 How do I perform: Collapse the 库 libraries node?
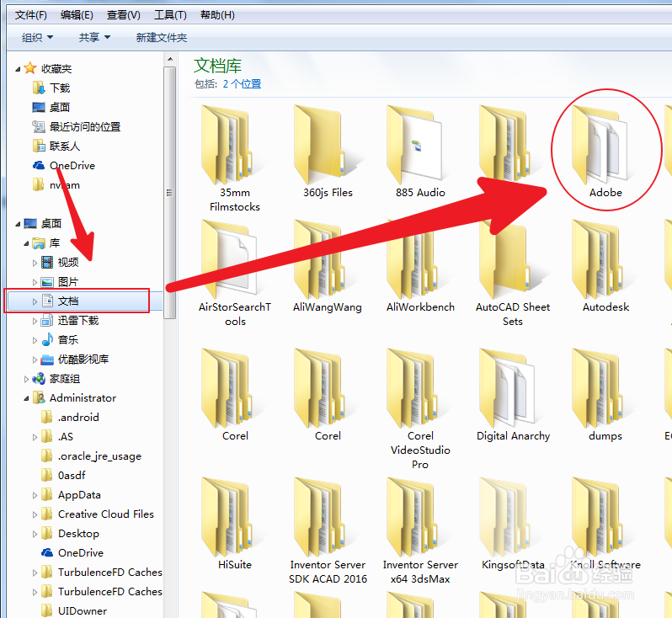pos(26,243)
